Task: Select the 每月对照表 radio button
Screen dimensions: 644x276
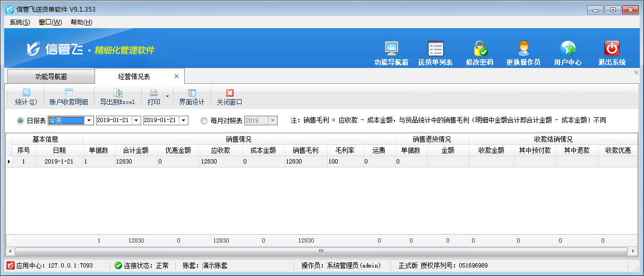Action: (204, 121)
